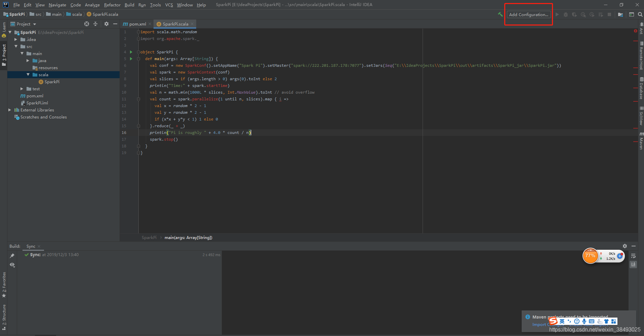
Task: Expand the test folder
Action: (22, 89)
